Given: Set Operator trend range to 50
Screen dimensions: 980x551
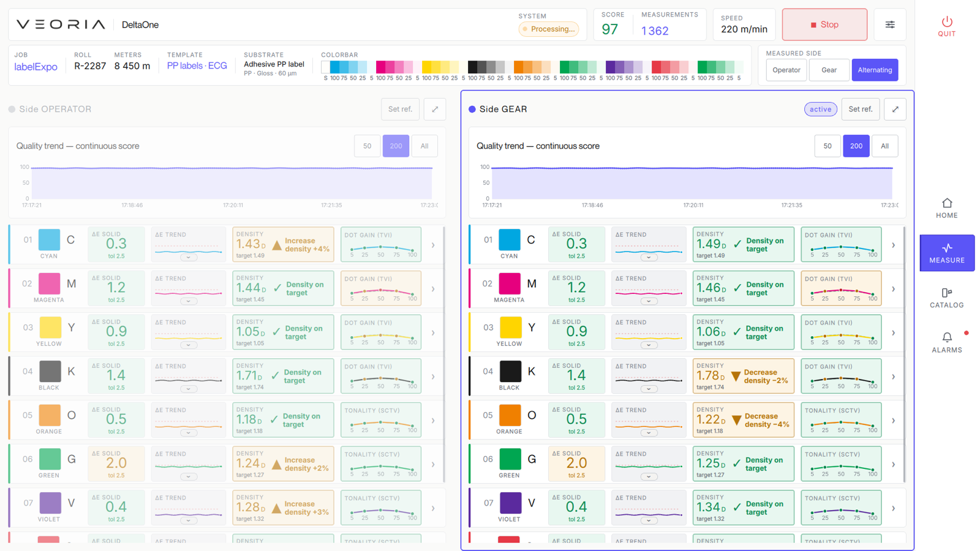Looking at the screenshot, I should (367, 146).
